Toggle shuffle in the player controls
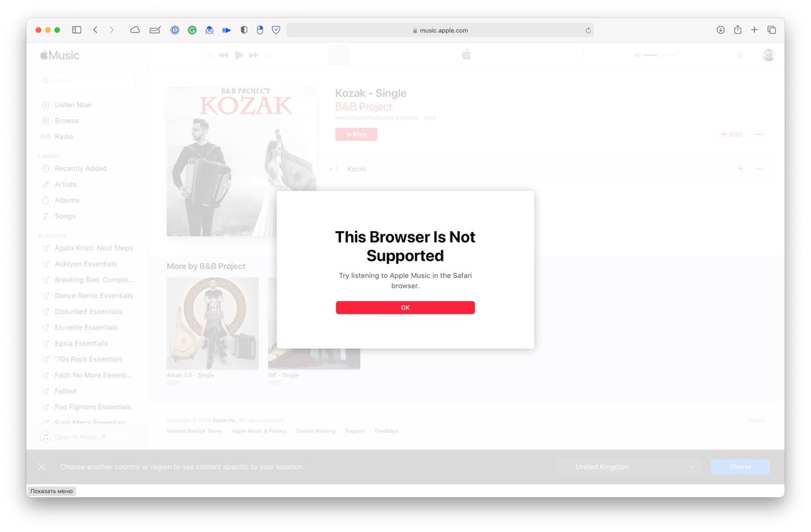The image size is (811, 532). tap(209, 55)
